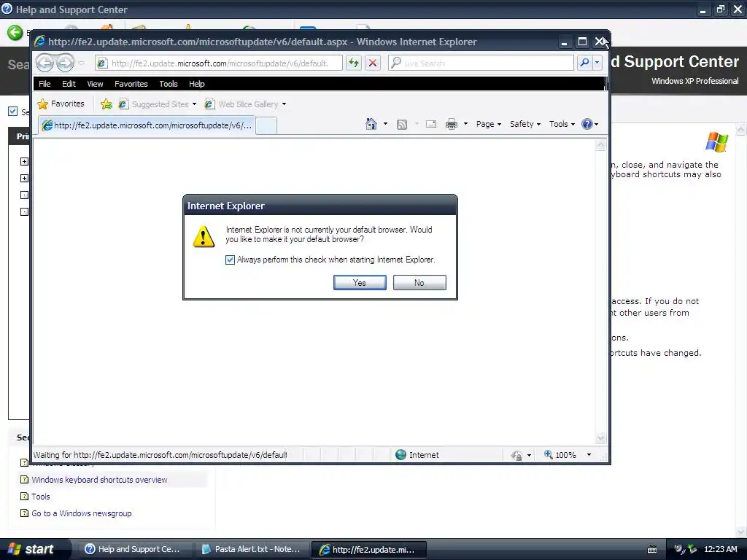The image size is (747, 560).
Task: Open the Page command bar menu
Action: pos(488,124)
